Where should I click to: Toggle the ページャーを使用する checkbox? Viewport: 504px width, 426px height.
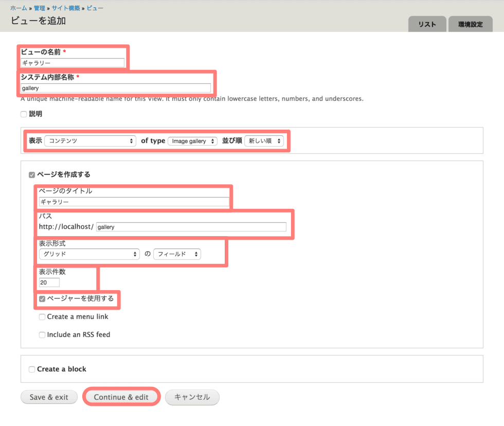(42, 299)
